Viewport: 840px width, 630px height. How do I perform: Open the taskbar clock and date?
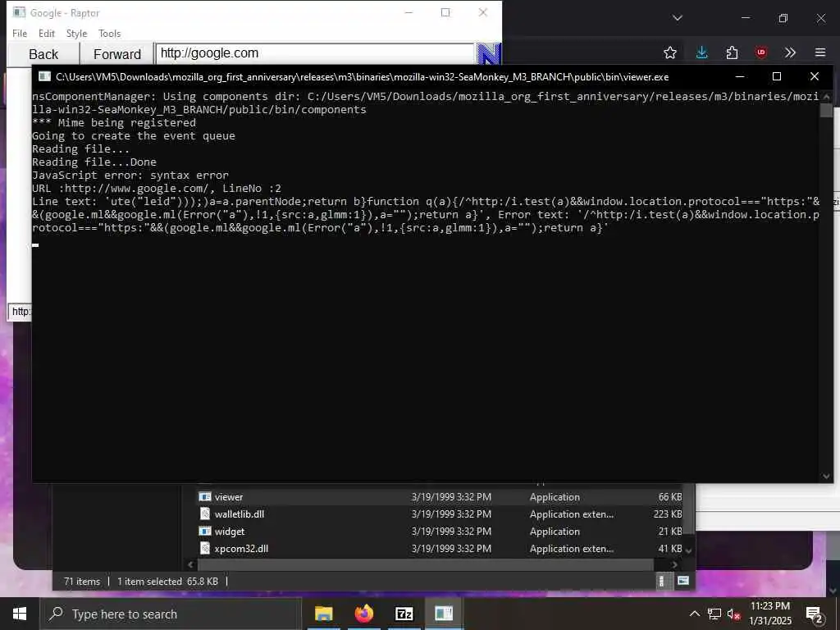pyautogui.click(x=769, y=614)
